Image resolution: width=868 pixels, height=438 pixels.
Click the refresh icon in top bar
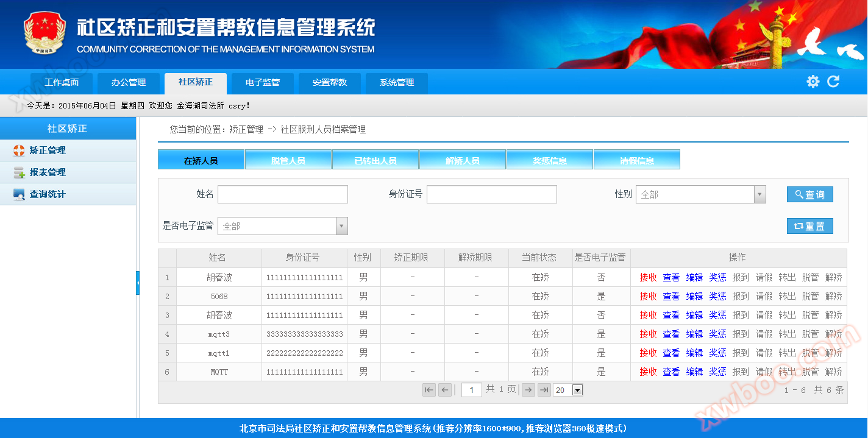tap(833, 82)
